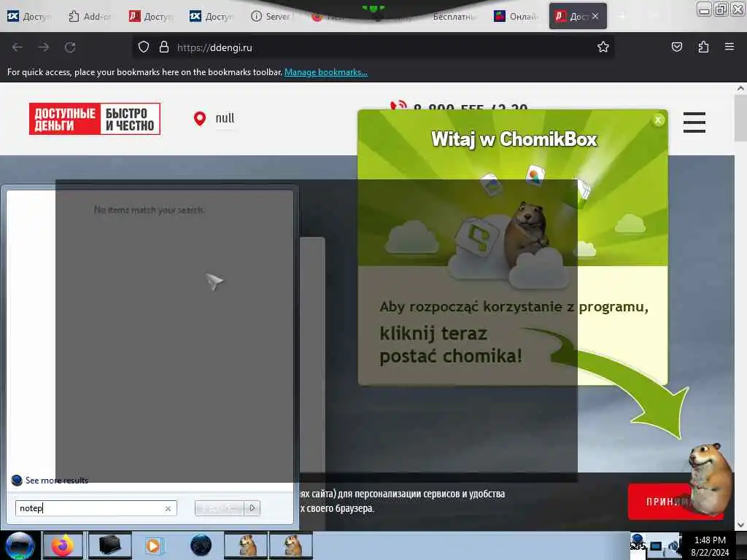Open the Add-ons browser tab
The width and height of the screenshot is (747, 560).
click(90, 16)
